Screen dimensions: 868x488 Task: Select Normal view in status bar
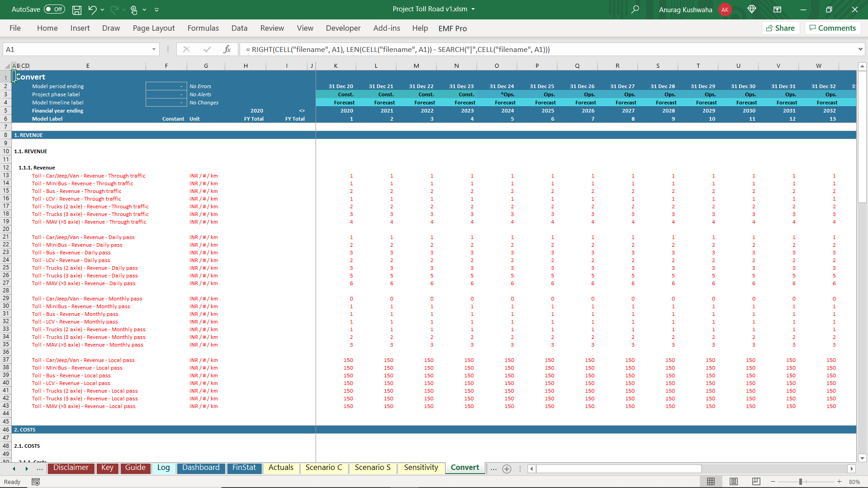point(711,482)
